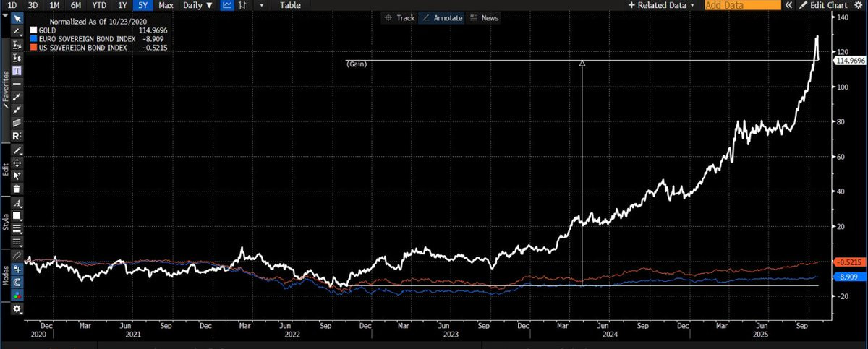This screenshot has width=868, height=349.
Task: Switch to line chart type icon
Action: (228, 5)
